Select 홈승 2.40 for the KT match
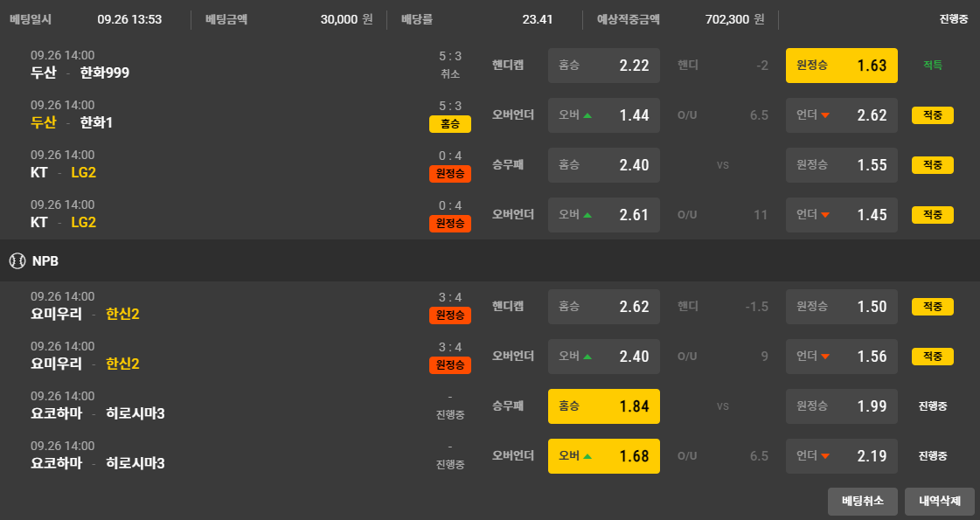980x520 pixels. point(603,165)
